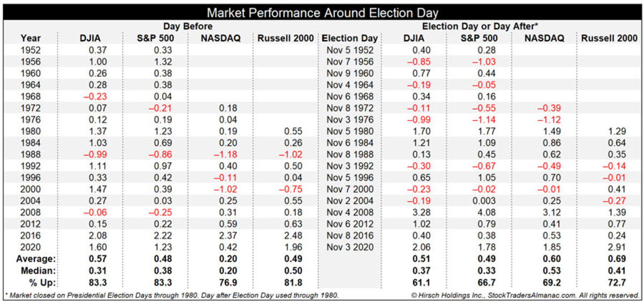Screen dimensions: 644x302
Task: Select the 1988 year row label
Action: pos(31,154)
